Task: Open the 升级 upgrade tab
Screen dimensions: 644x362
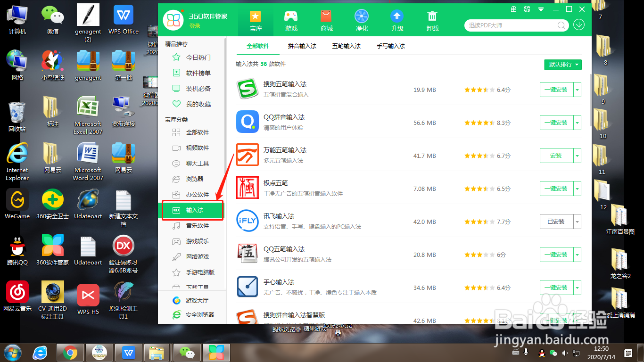Action: coord(397,21)
